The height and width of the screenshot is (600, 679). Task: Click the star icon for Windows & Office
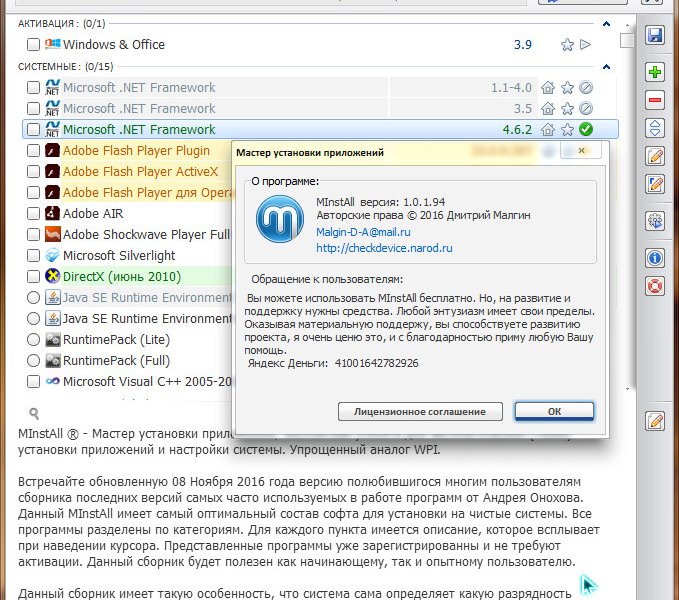567,45
